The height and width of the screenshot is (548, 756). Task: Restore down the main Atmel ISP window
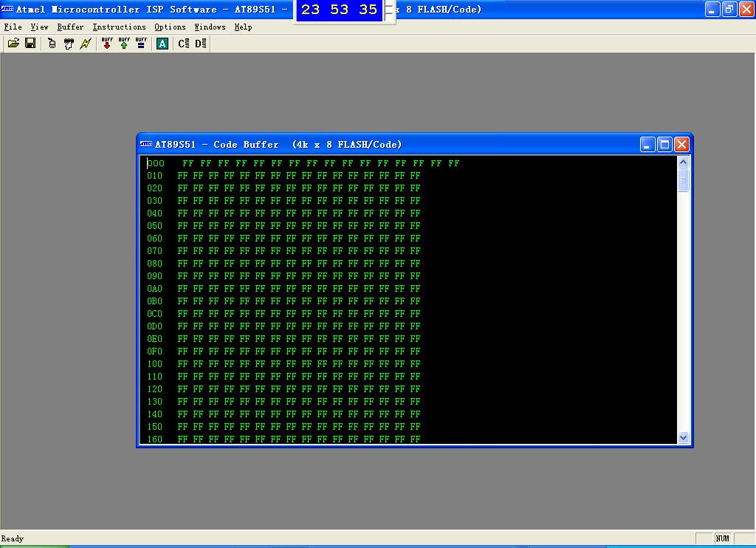pos(729,9)
